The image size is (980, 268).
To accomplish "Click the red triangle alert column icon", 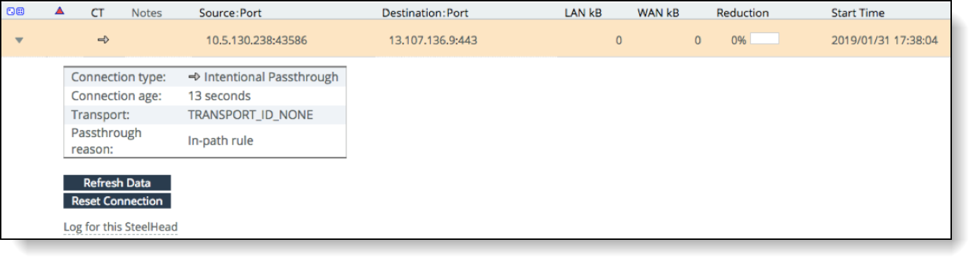I will pyautogui.click(x=59, y=12).
